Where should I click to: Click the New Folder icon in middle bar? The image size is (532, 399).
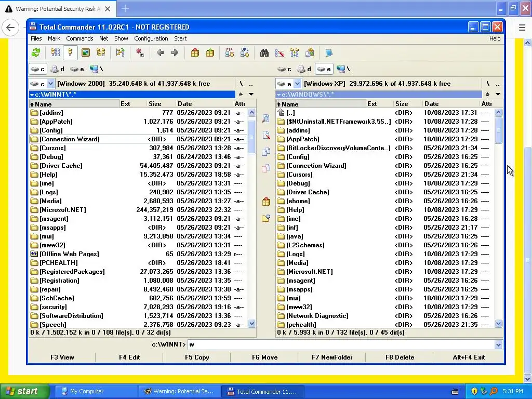(266, 218)
